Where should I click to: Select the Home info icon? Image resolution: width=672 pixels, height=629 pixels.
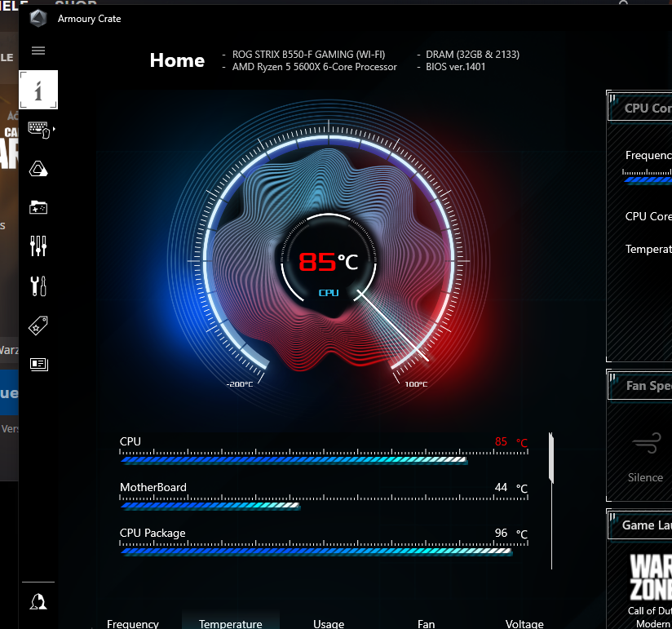pyautogui.click(x=38, y=90)
